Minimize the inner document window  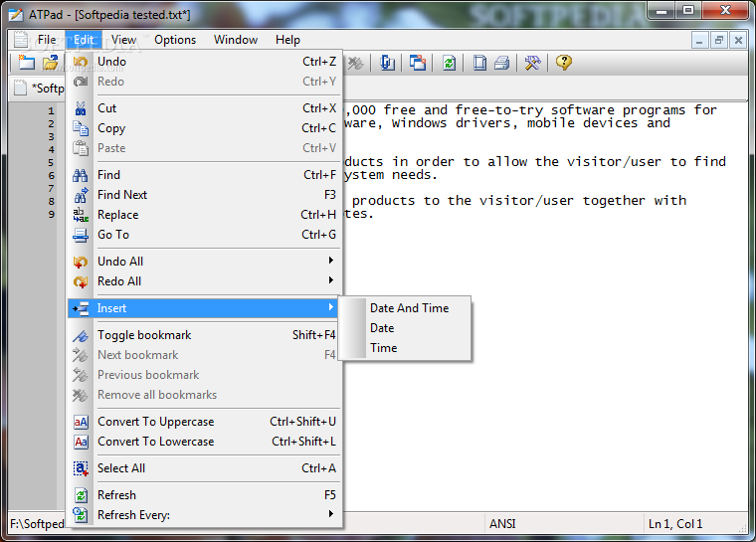pyautogui.click(x=699, y=41)
